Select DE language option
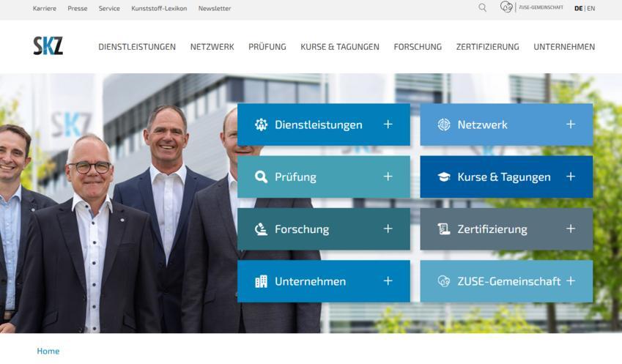The width and height of the screenshot is (622, 364). (578, 8)
